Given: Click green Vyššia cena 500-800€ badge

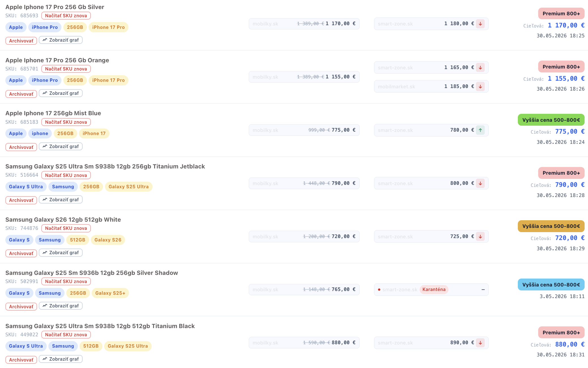Looking at the screenshot, I should click(x=551, y=120).
